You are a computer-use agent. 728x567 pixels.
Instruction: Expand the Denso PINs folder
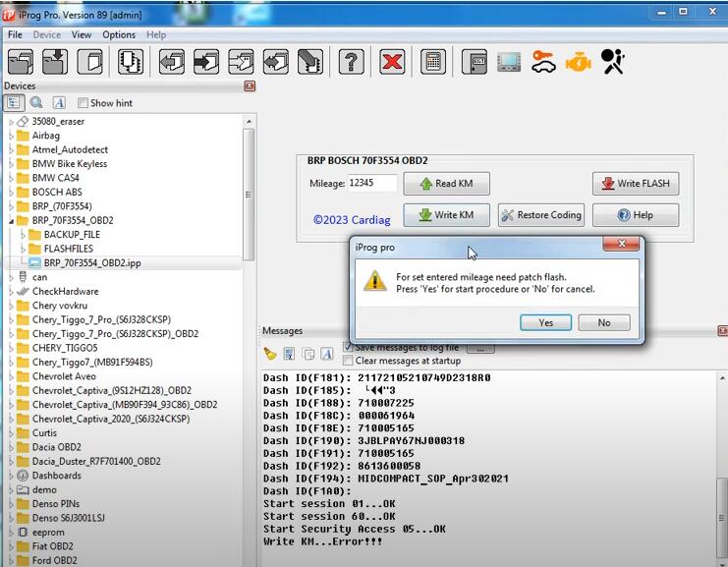[11, 504]
